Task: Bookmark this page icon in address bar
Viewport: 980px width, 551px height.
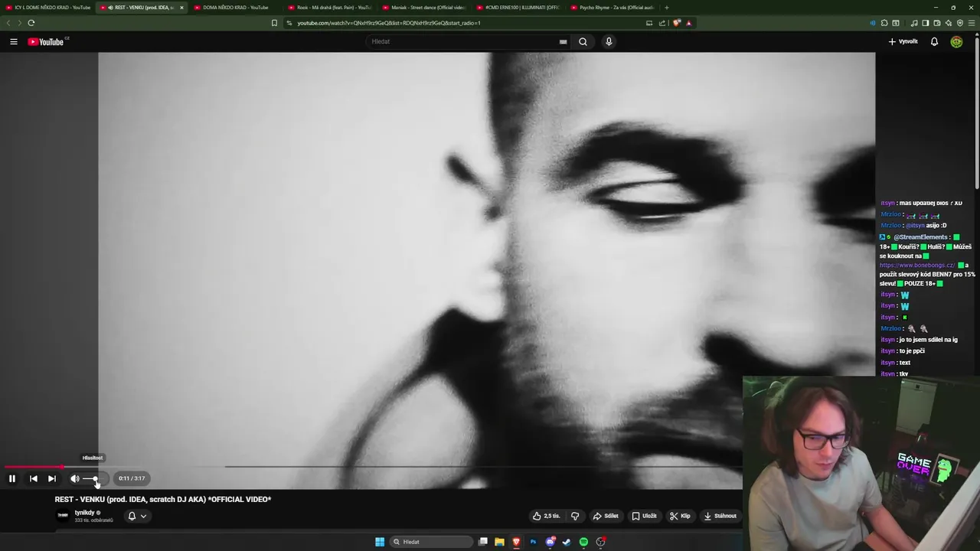Action: pos(274,23)
